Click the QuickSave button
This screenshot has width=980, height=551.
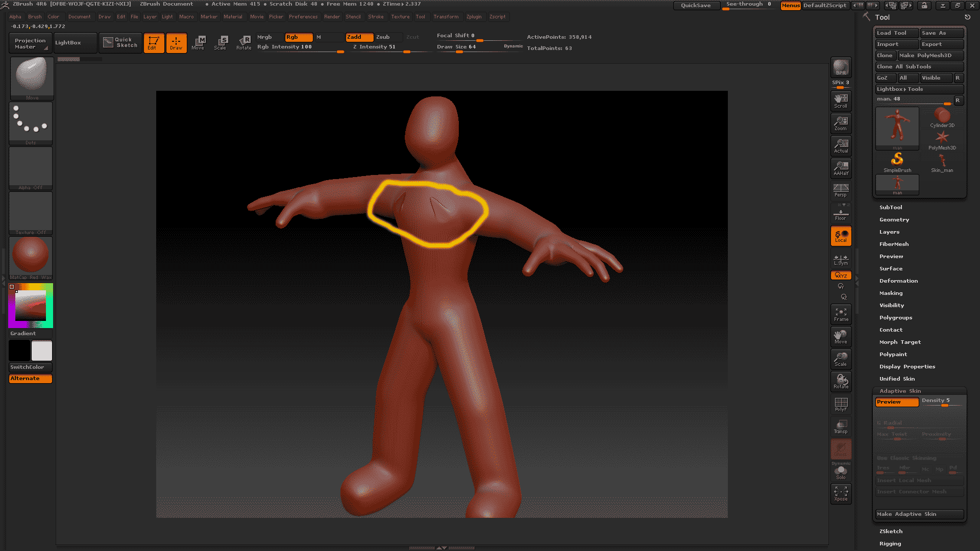point(696,6)
